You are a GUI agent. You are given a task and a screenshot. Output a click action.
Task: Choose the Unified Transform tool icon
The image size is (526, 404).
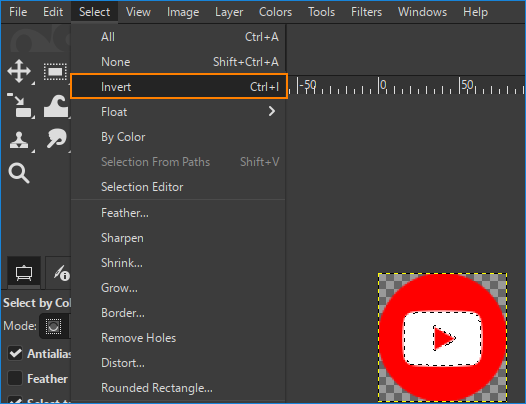tap(20, 105)
